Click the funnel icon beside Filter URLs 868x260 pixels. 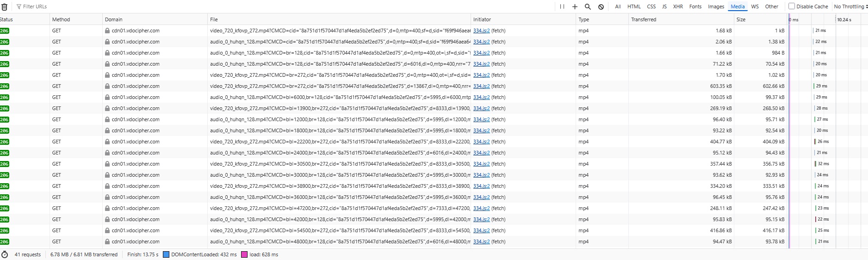[x=19, y=6]
